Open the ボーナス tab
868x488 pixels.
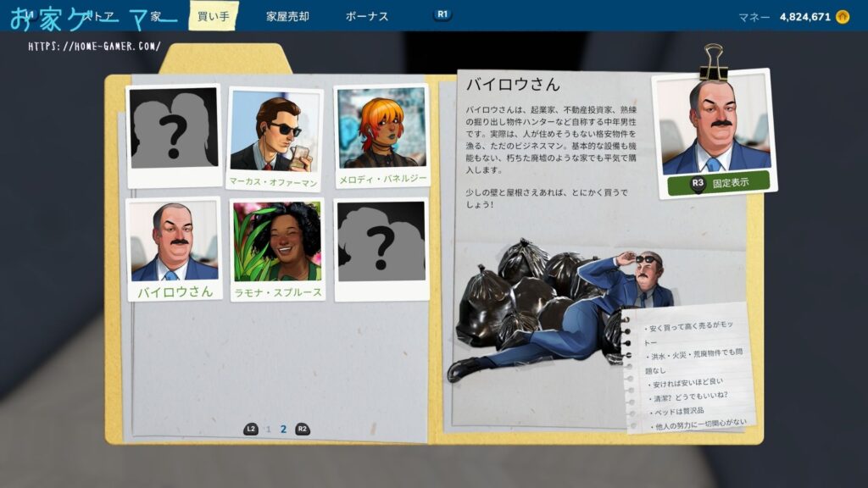[x=367, y=17]
